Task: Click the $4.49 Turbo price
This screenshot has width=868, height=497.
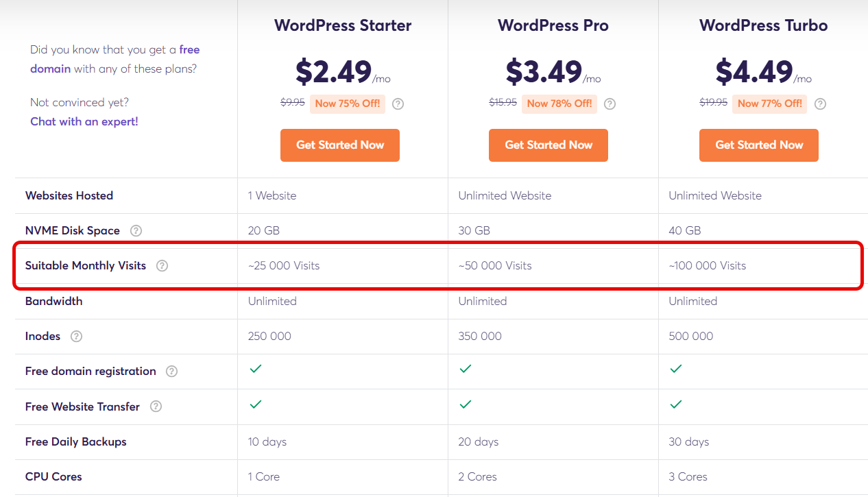Action: 754,71
